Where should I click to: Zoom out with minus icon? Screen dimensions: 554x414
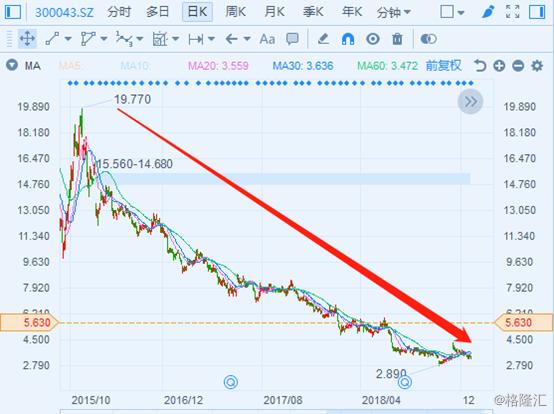[518, 65]
